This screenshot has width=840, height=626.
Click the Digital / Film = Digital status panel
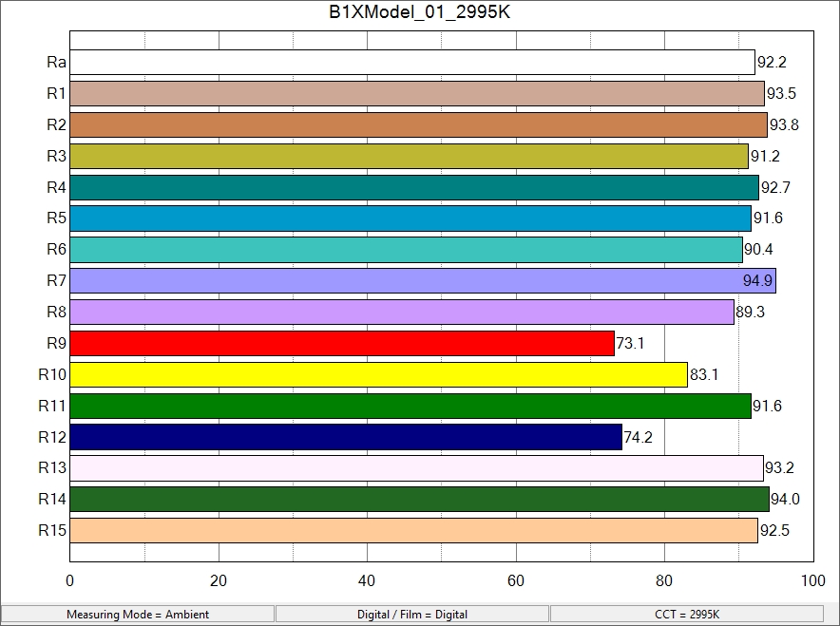pyautogui.click(x=412, y=615)
